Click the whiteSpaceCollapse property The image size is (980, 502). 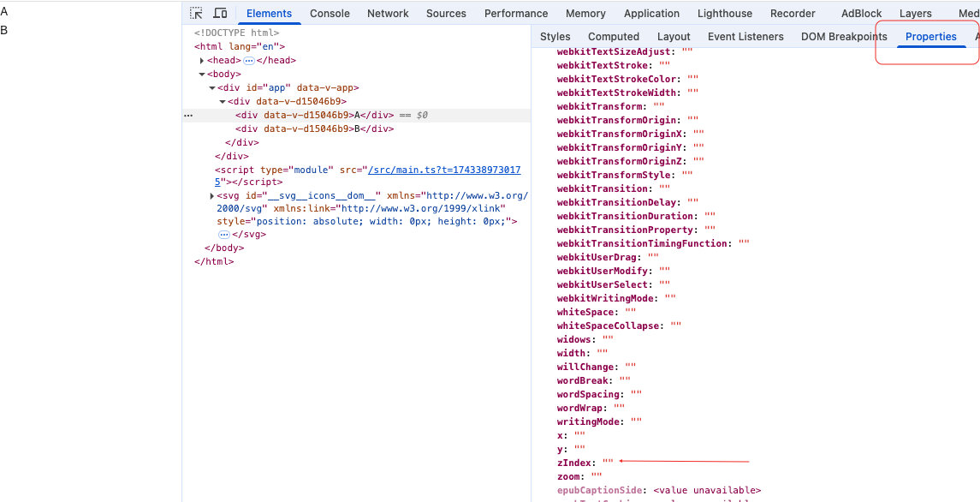tap(620, 326)
